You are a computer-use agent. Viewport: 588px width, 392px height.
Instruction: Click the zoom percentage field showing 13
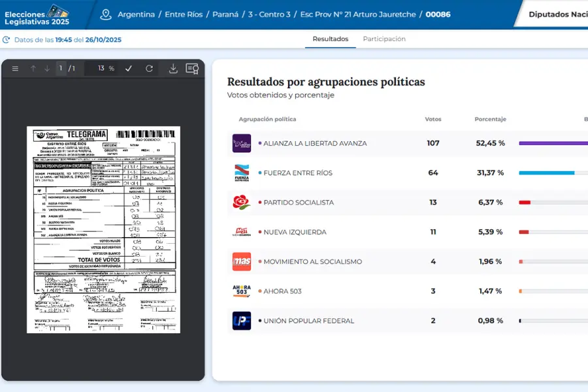pyautogui.click(x=101, y=69)
